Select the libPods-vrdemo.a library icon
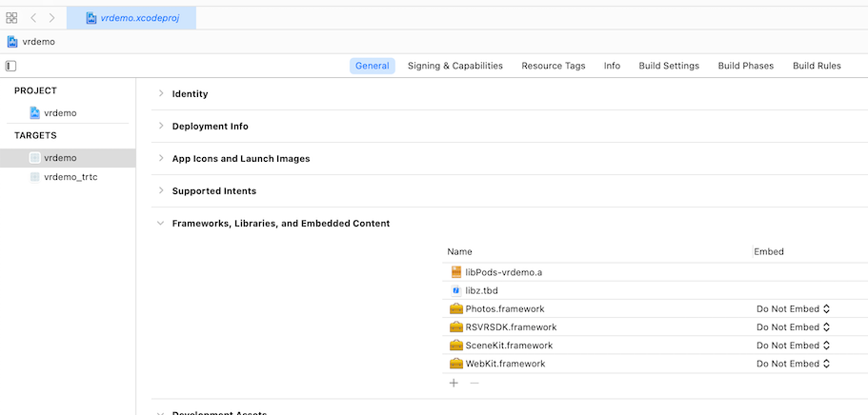Screen dimensions: 868x415 pos(456,272)
